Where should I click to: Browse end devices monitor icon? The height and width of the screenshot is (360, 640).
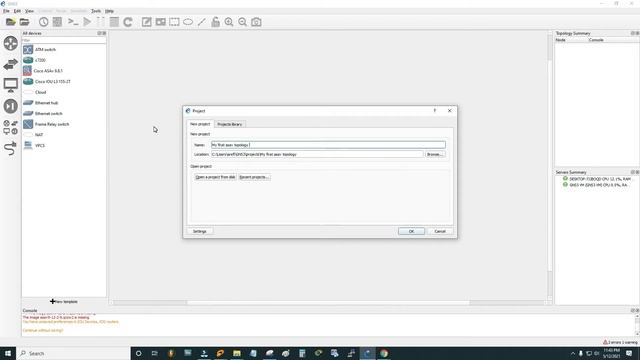pyautogui.click(x=11, y=85)
